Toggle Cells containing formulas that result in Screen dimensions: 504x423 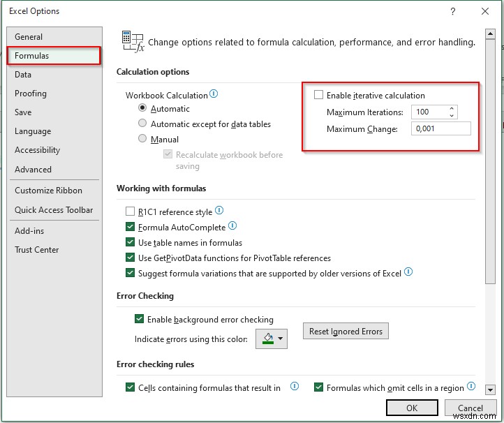coord(130,387)
